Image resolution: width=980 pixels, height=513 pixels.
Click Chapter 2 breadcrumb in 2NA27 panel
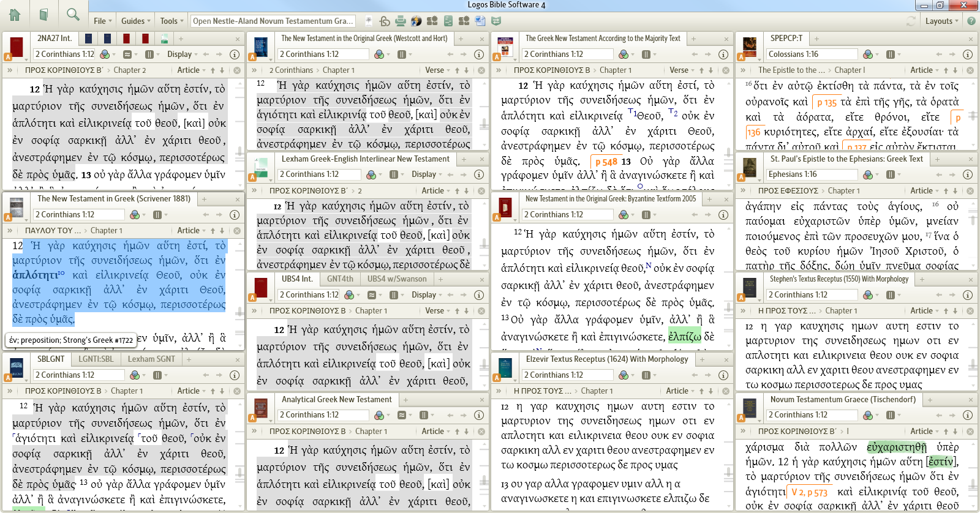coord(130,70)
